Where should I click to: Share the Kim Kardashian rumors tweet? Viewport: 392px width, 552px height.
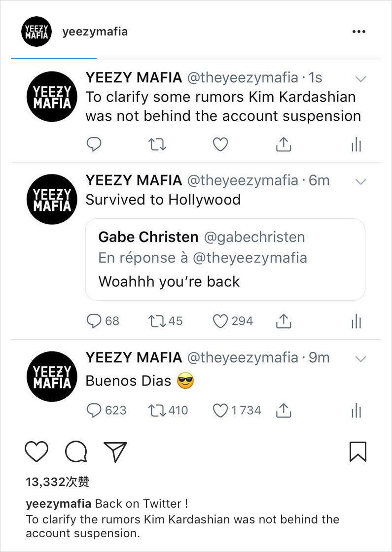tap(283, 144)
